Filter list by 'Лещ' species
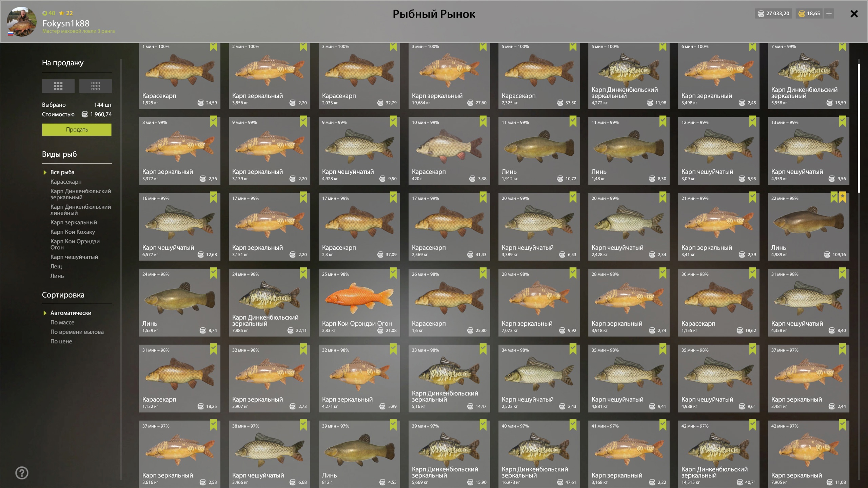The width and height of the screenshot is (868, 488). click(x=56, y=266)
